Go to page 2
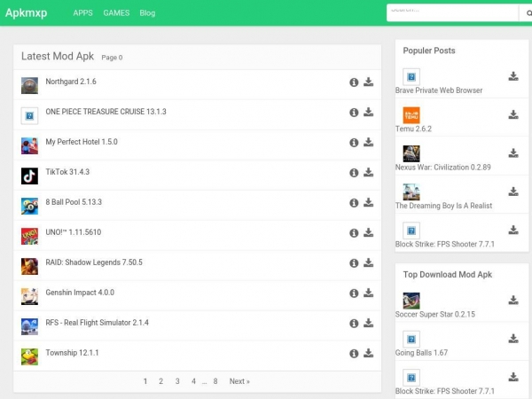Screen dimensions: 532x399 click(x=160, y=381)
